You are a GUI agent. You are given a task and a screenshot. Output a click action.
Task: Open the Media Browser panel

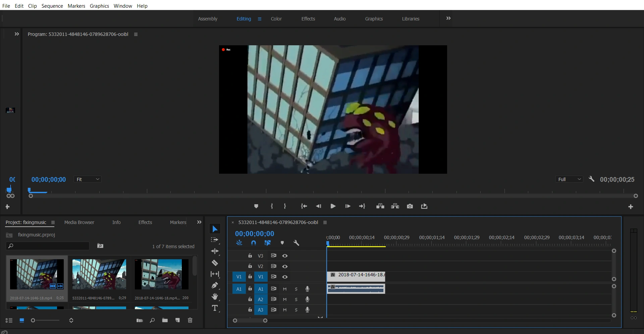(x=79, y=222)
